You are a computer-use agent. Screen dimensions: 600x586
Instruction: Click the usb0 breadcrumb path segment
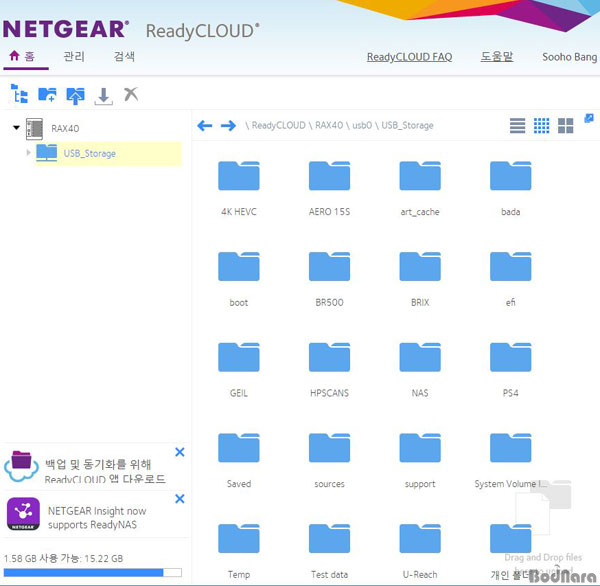362,126
